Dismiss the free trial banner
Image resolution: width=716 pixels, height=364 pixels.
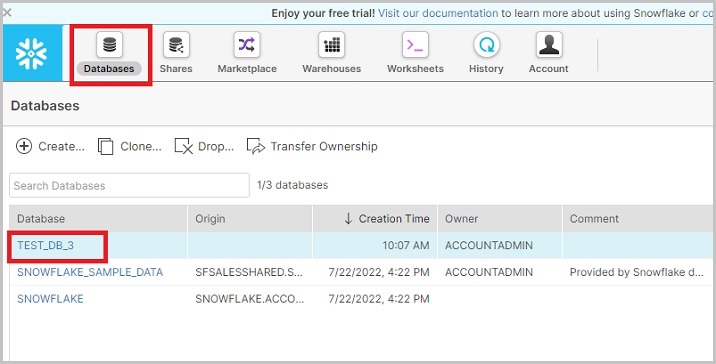tap(7, 13)
